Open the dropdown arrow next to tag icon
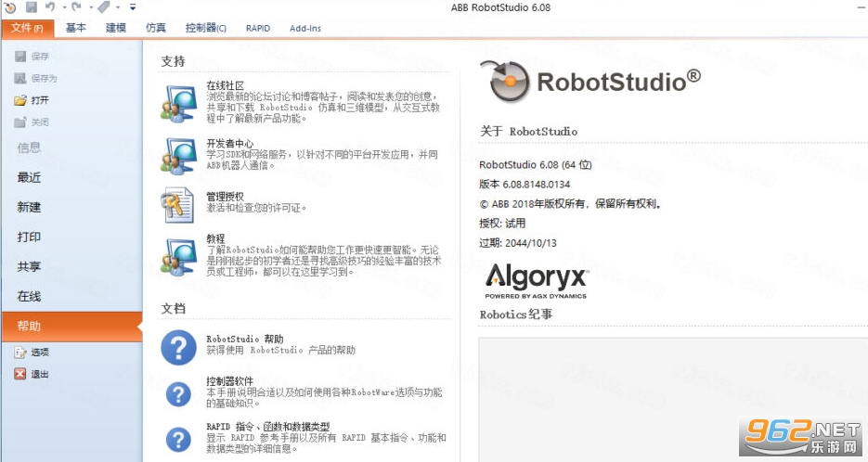 tap(118, 7)
